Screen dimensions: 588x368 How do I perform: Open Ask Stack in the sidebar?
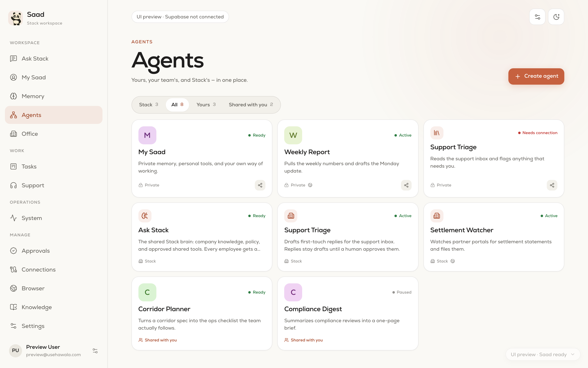click(53, 59)
